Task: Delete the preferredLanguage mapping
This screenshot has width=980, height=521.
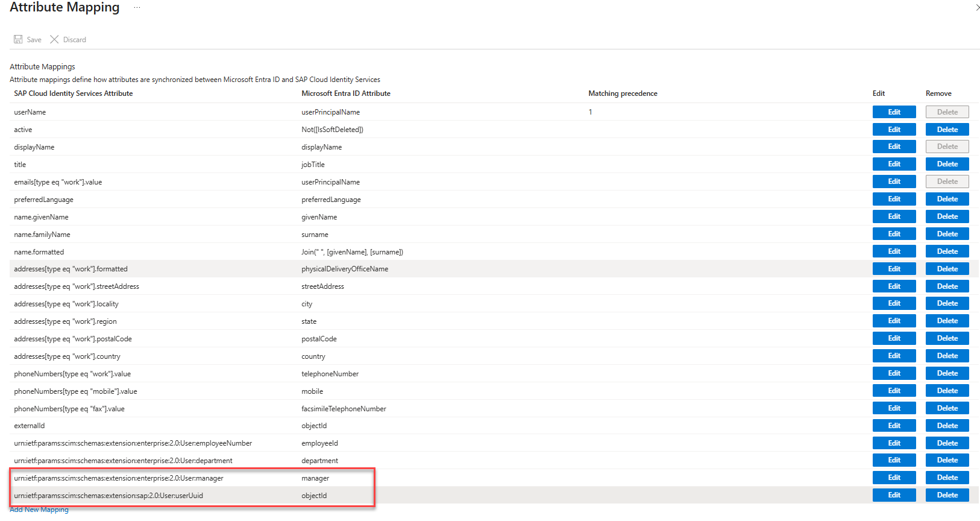Action: coord(947,199)
